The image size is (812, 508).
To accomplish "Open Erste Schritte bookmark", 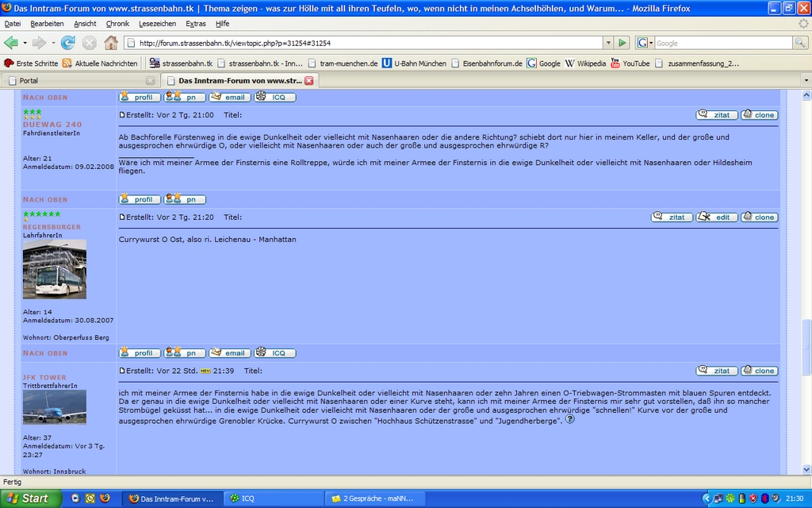I will 31,63.
